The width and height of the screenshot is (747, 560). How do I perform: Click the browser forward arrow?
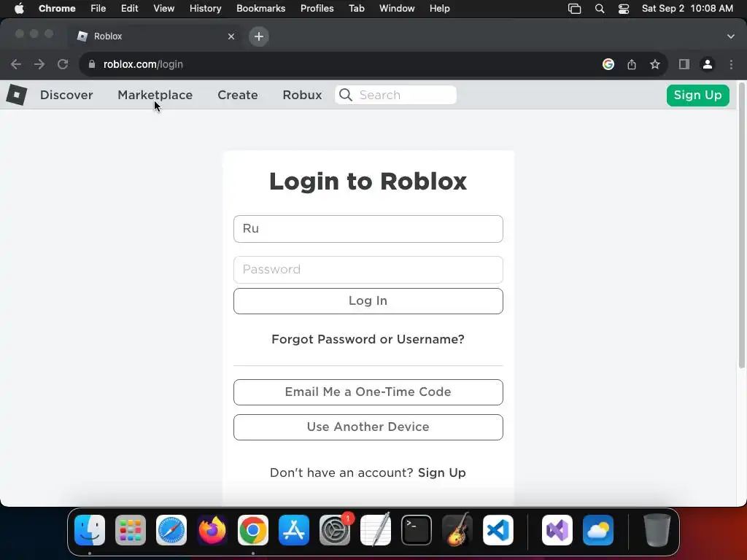click(39, 64)
